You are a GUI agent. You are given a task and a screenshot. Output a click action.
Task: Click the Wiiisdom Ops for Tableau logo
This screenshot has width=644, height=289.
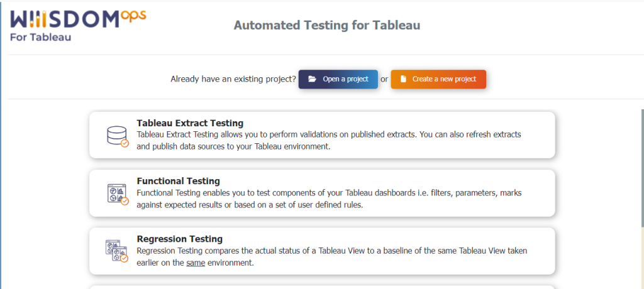78,26
